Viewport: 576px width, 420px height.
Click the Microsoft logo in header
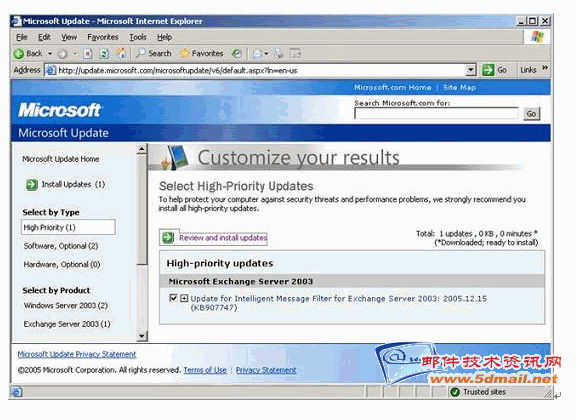point(60,110)
